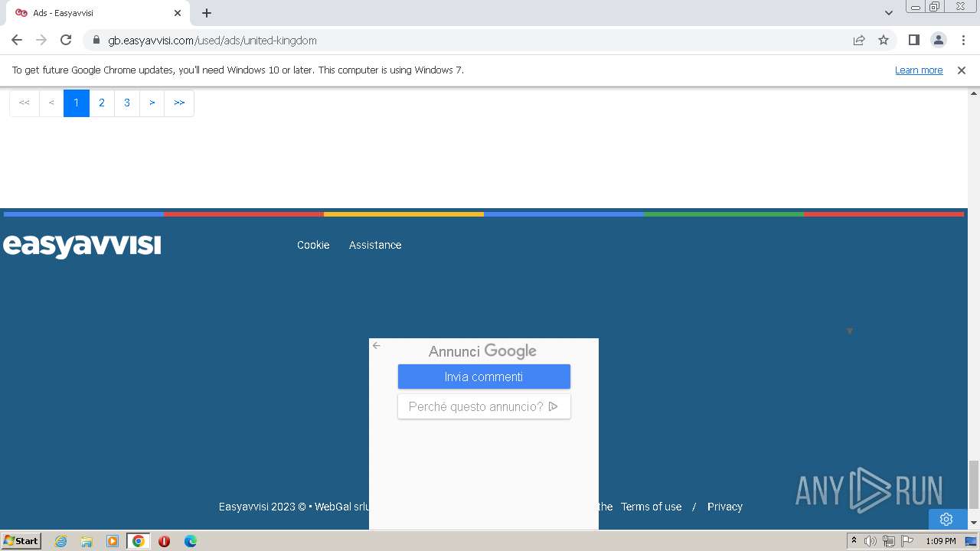
Task: Go back using browser back arrow
Action: tap(17, 40)
